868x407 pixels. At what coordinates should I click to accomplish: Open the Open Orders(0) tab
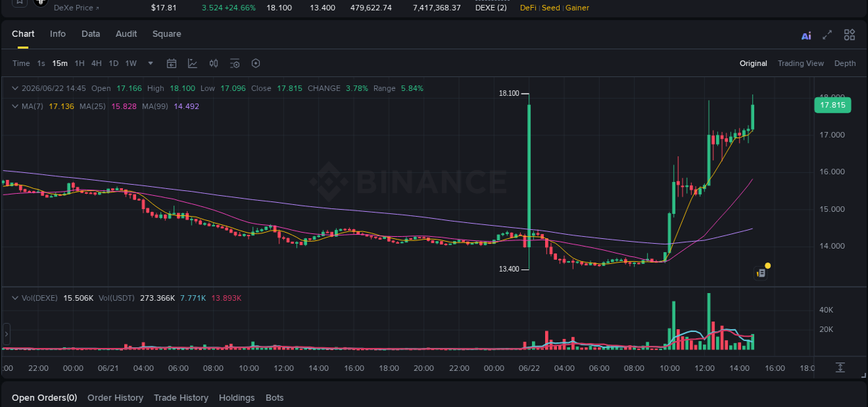click(44, 398)
